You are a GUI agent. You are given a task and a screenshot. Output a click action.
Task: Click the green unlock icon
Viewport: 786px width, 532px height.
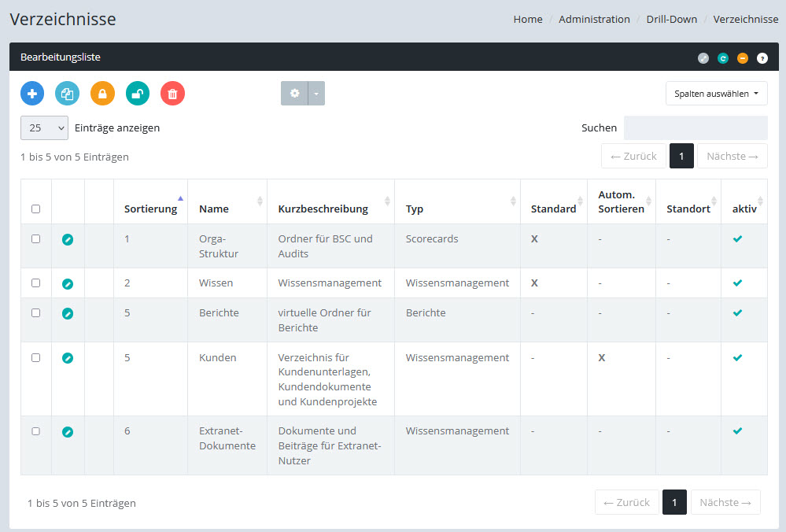(138, 94)
